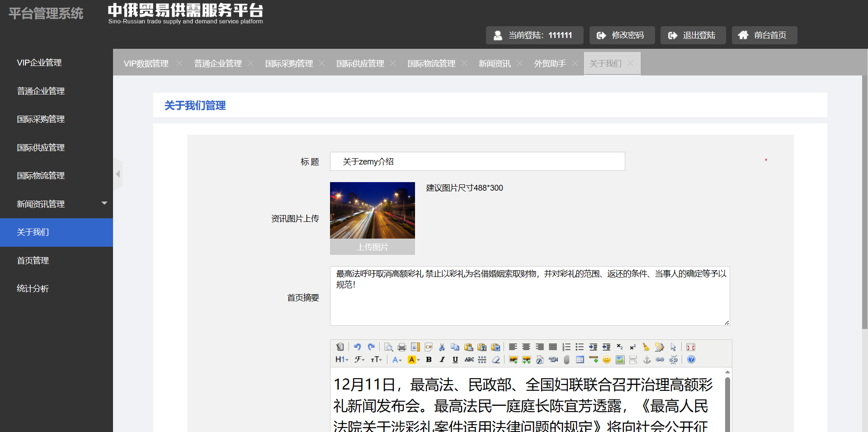Apply subscript formatting
The width and height of the screenshot is (868, 432).
(x=619, y=347)
